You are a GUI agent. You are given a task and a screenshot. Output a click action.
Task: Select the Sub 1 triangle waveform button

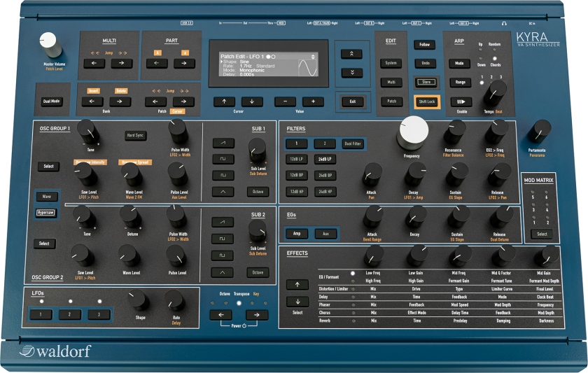(x=223, y=192)
